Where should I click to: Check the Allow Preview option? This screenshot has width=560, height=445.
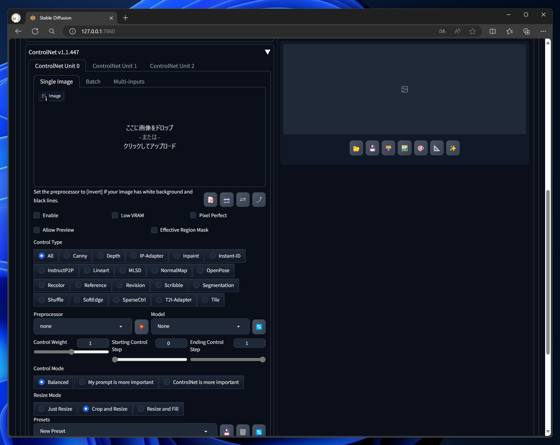click(37, 230)
